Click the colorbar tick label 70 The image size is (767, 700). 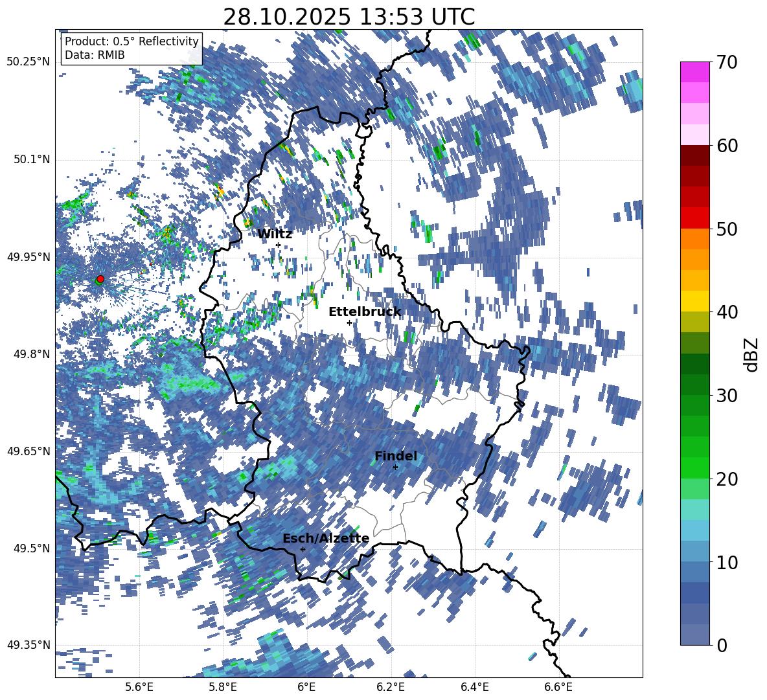[x=727, y=62]
